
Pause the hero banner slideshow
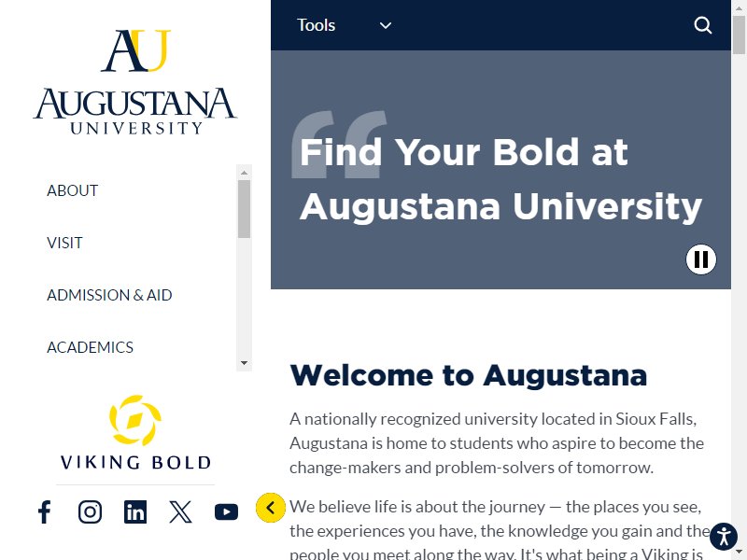tap(701, 259)
